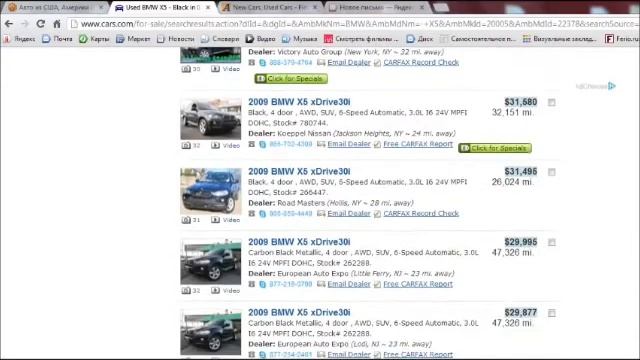640x360 pixels.
Task: Open photos icon for Road Masters listing
Action: tap(186, 220)
